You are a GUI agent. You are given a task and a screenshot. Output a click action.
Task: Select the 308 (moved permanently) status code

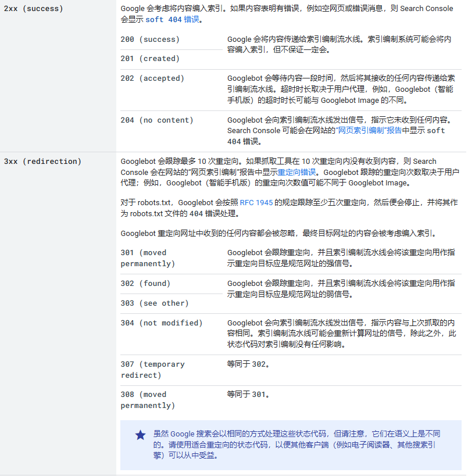coord(148,400)
